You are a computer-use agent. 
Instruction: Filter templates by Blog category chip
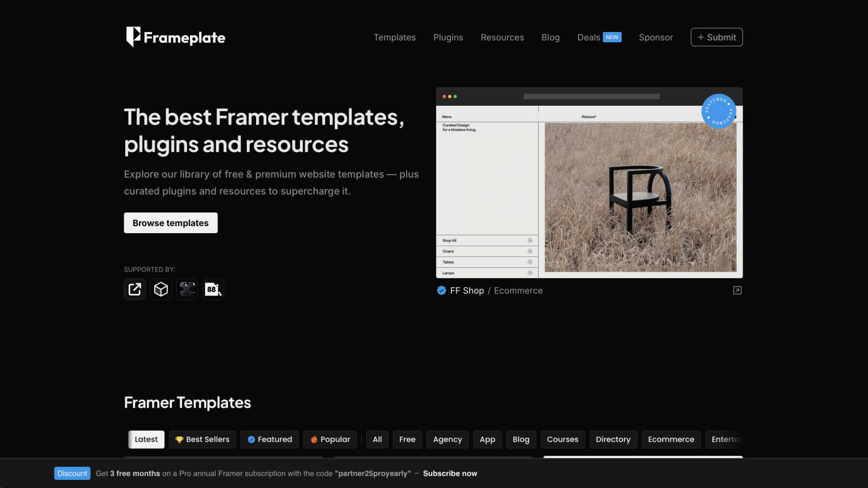521,439
